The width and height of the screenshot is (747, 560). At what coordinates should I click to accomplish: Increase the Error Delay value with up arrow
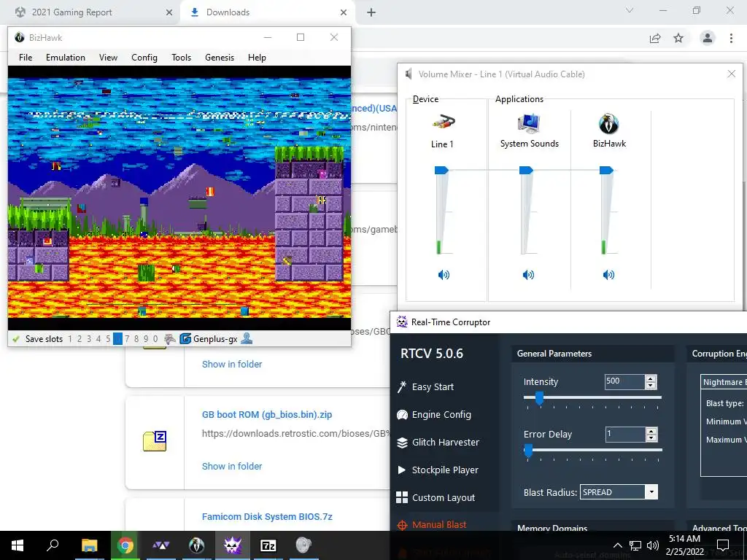[651, 430]
